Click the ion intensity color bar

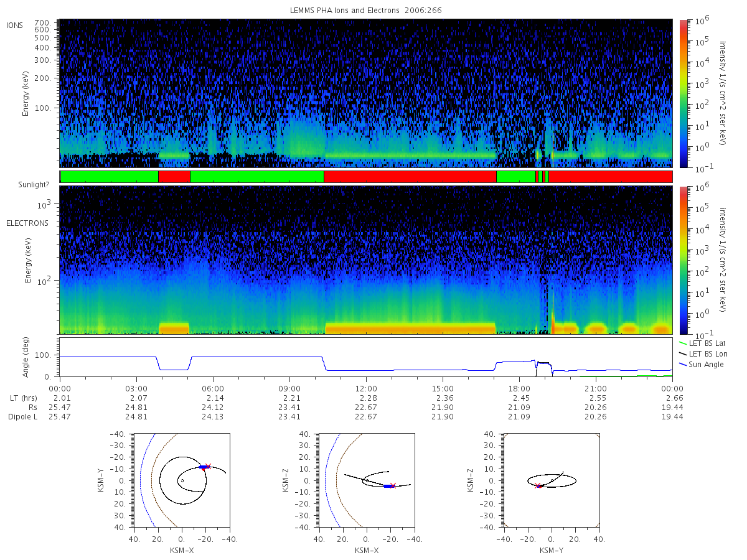tap(683, 93)
